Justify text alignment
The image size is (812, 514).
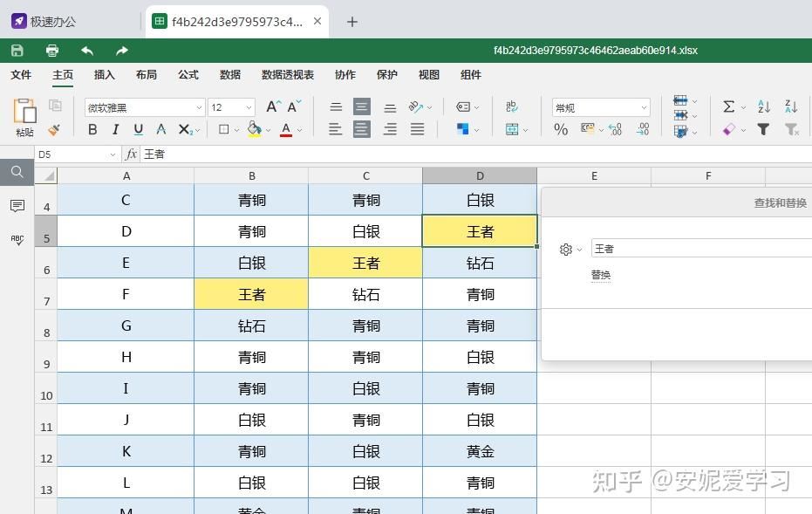(x=418, y=129)
